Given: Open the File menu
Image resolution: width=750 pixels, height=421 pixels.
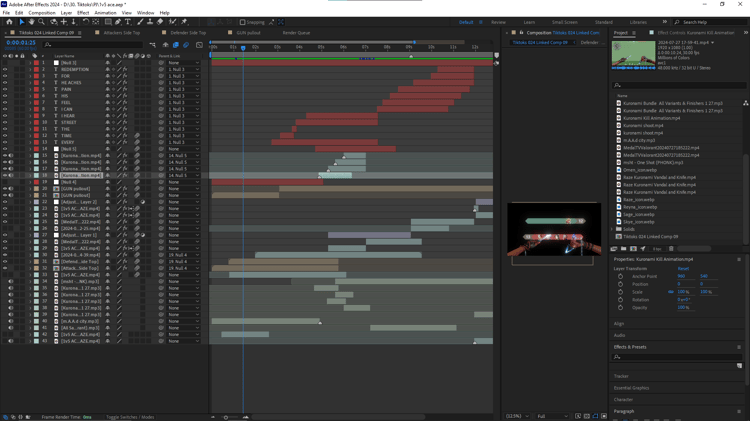Looking at the screenshot, I should click(x=6, y=13).
